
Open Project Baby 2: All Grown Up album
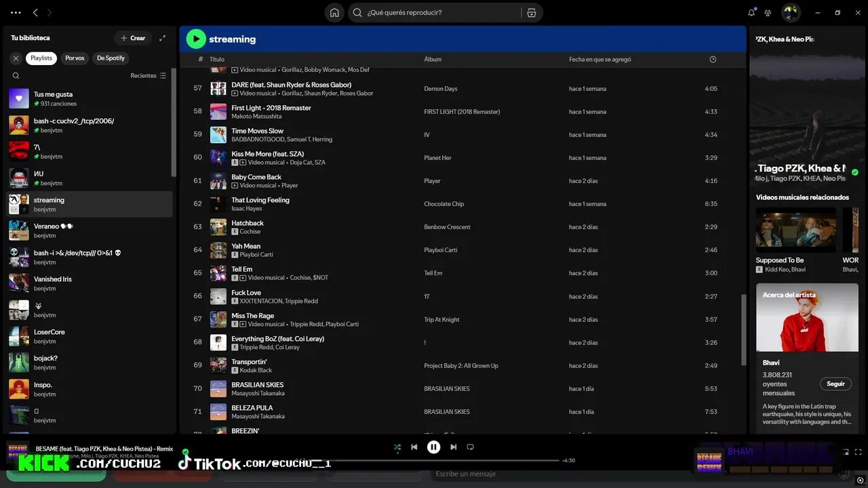click(461, 366)
